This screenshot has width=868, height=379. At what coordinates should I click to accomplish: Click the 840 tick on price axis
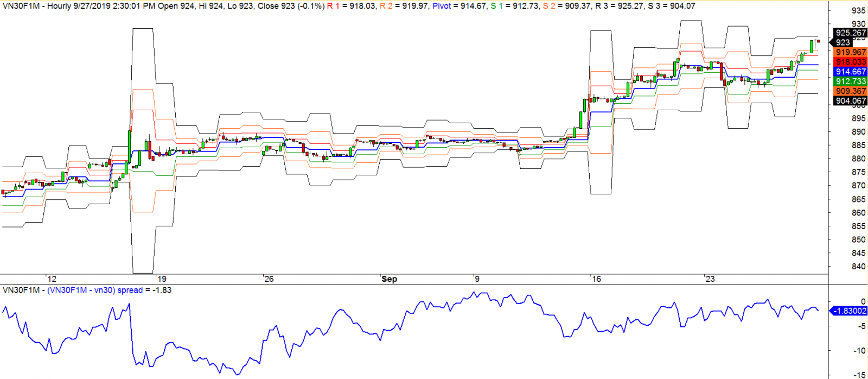pos(859,267)
